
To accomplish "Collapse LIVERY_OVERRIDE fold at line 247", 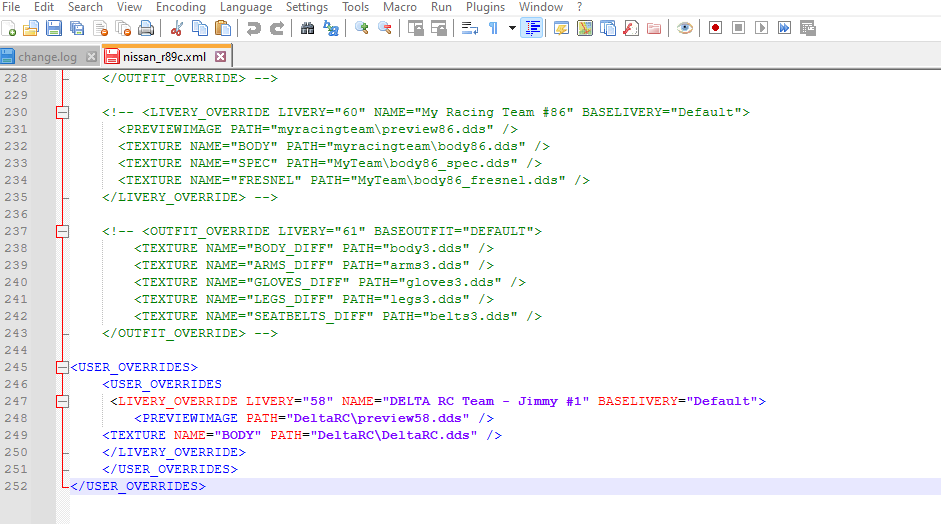I will (62, 401).
